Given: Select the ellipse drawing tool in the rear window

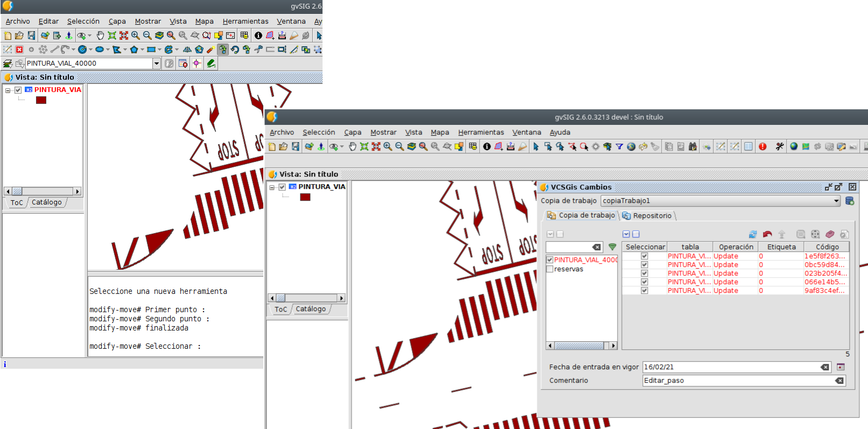Looking at the screenshot, I should (100, 50).
